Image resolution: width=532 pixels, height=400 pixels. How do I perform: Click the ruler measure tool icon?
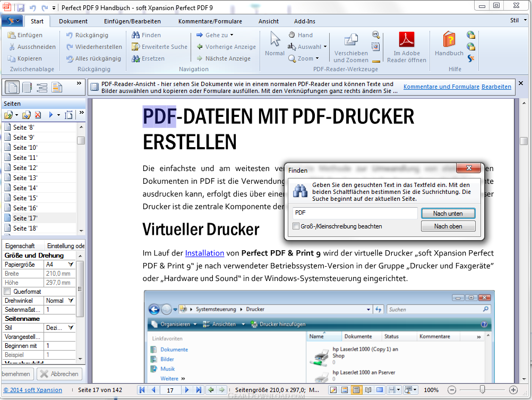(x=376, y=61)
